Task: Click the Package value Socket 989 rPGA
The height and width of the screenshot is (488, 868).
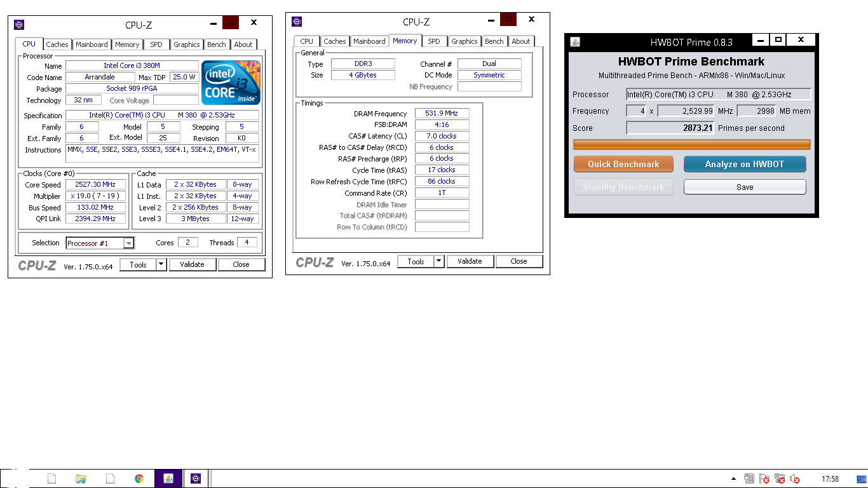Action: tap(132, 88)
